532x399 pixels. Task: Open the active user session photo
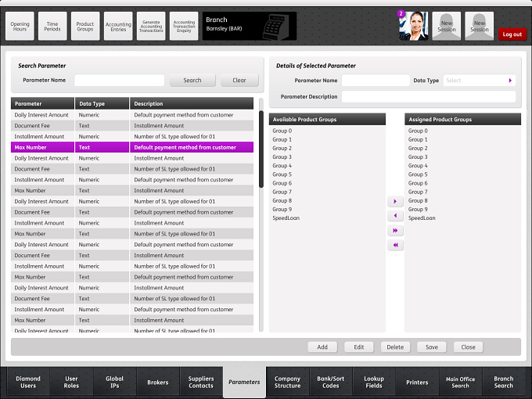pyautogui.click(x=413, y=26)
